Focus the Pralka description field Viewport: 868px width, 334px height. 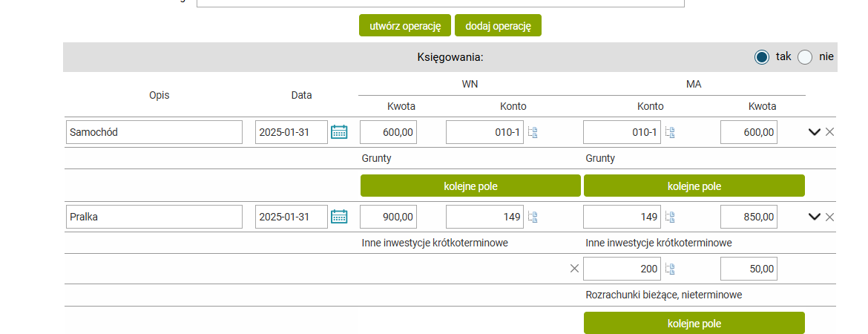pyautogui.click(x=154, y=217)
